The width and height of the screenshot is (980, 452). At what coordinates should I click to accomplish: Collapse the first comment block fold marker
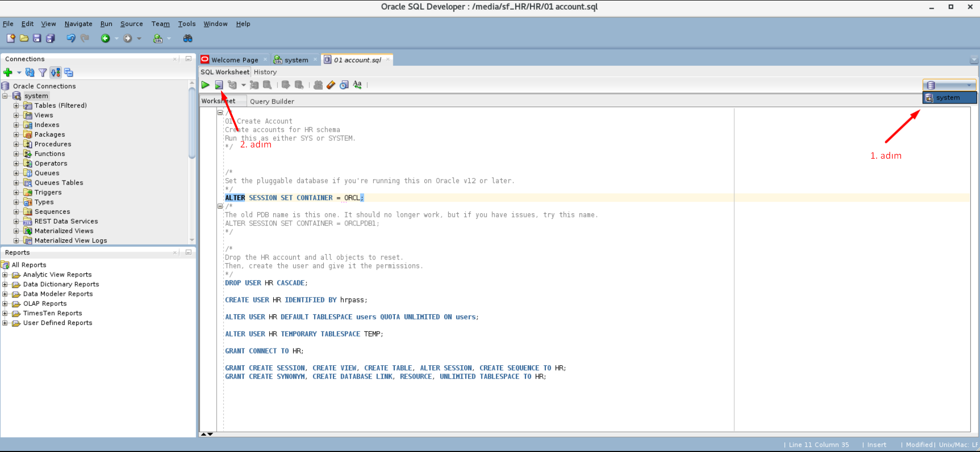(x=220, y=113)
